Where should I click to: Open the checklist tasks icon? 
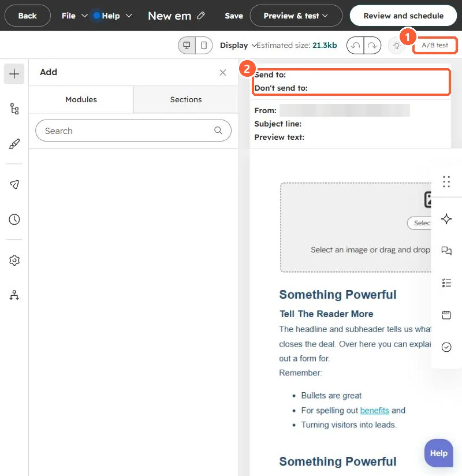pos(446,283)
